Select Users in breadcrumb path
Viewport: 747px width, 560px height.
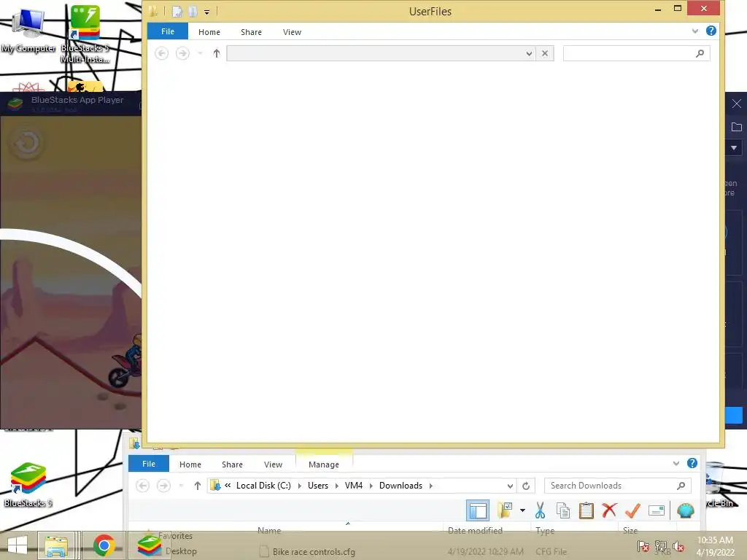318,486
